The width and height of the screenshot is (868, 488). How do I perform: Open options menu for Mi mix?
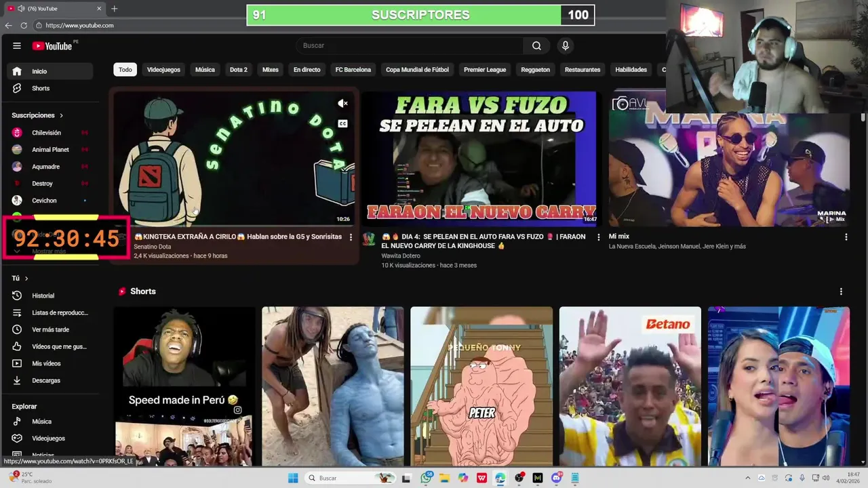[x=846, y=237]
